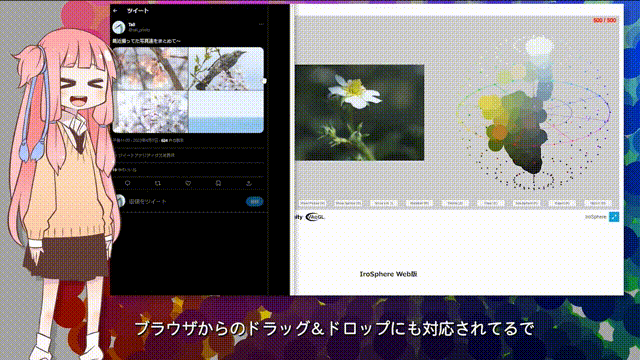The height and width of the screenshot is (360, 640).
Task: Open the tweet author's profile avatar
Action: pos(119,27)
